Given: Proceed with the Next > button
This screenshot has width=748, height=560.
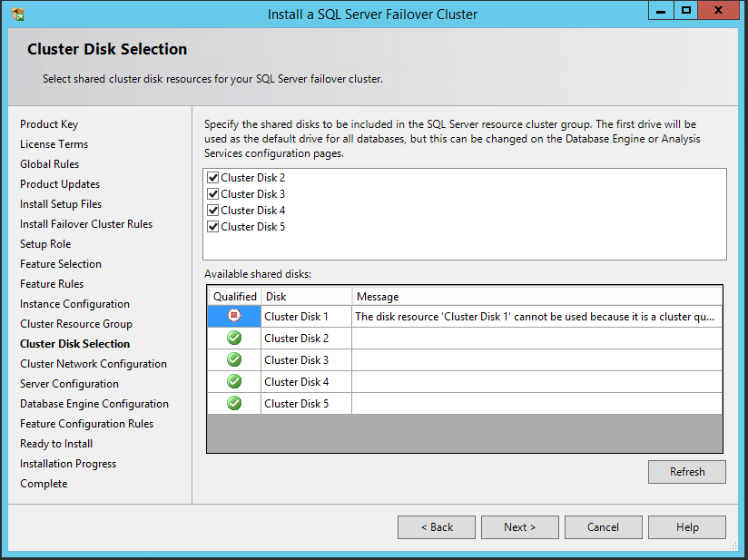Looking at the screenshot, I should (x=520, y=527).
